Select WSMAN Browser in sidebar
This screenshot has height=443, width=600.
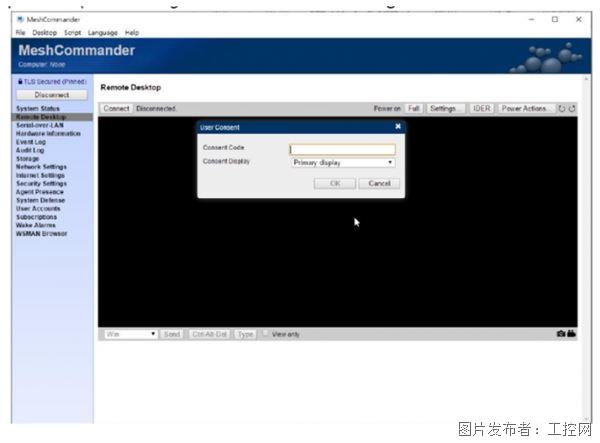click(41, 233)
